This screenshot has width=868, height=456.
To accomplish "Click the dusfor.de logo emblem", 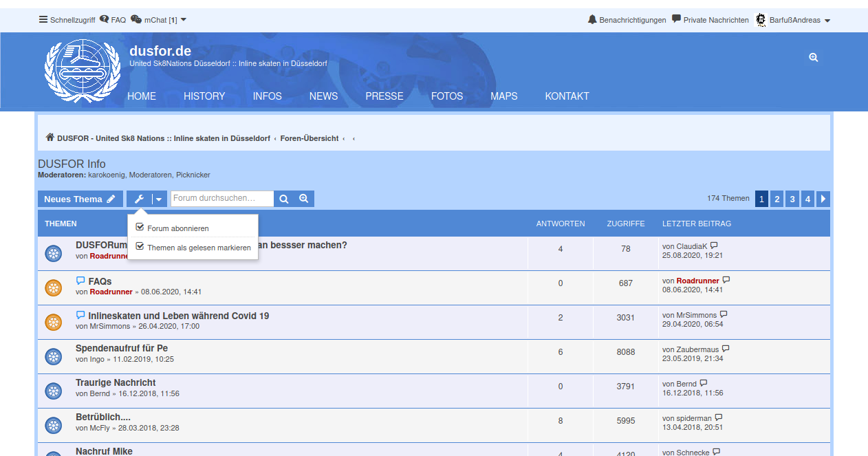I will [83, 70].
